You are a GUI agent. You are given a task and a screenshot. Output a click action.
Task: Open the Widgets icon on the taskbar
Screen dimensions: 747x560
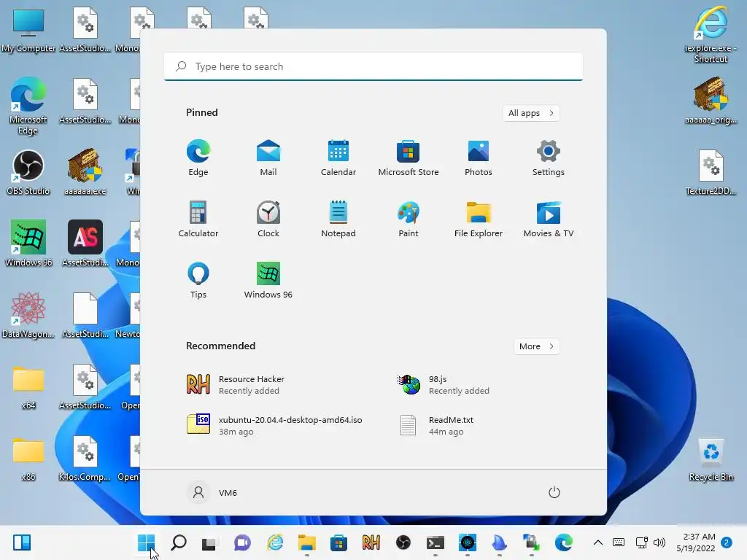click(x=22, y=542)
